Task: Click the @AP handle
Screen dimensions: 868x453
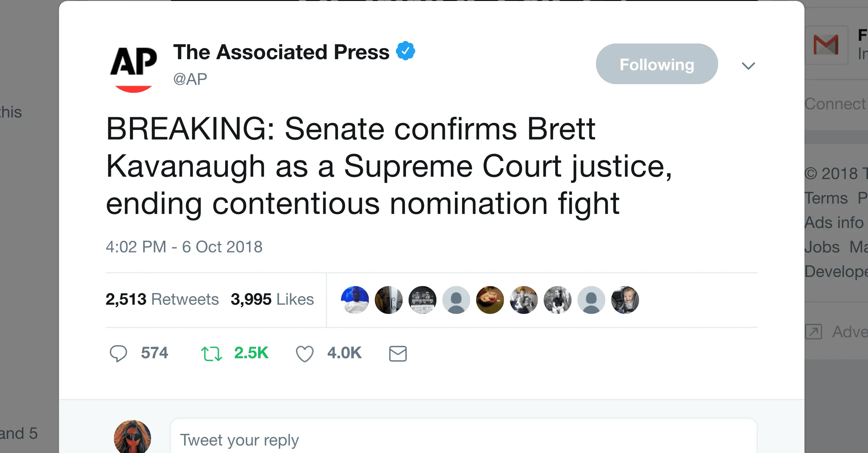Action: coord(190,79)
